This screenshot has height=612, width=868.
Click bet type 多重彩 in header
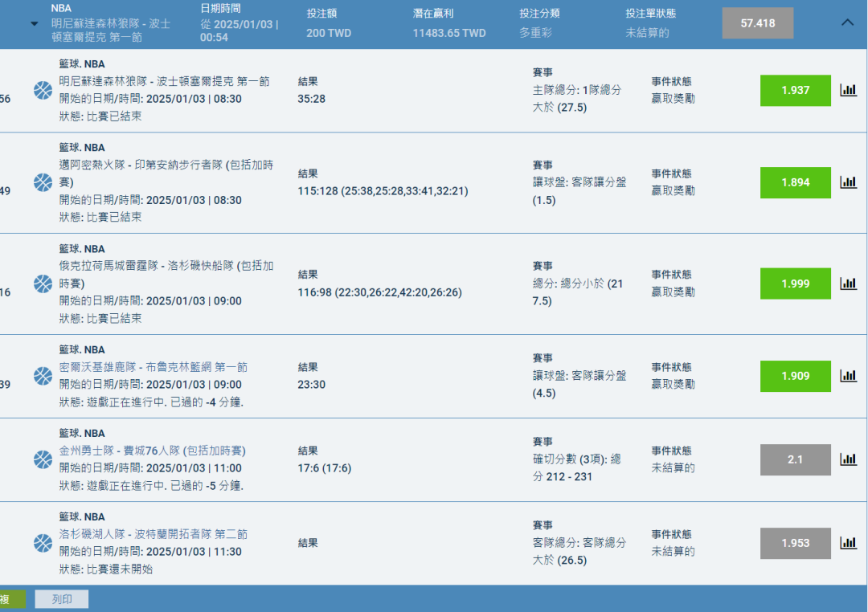coord(535,33)
